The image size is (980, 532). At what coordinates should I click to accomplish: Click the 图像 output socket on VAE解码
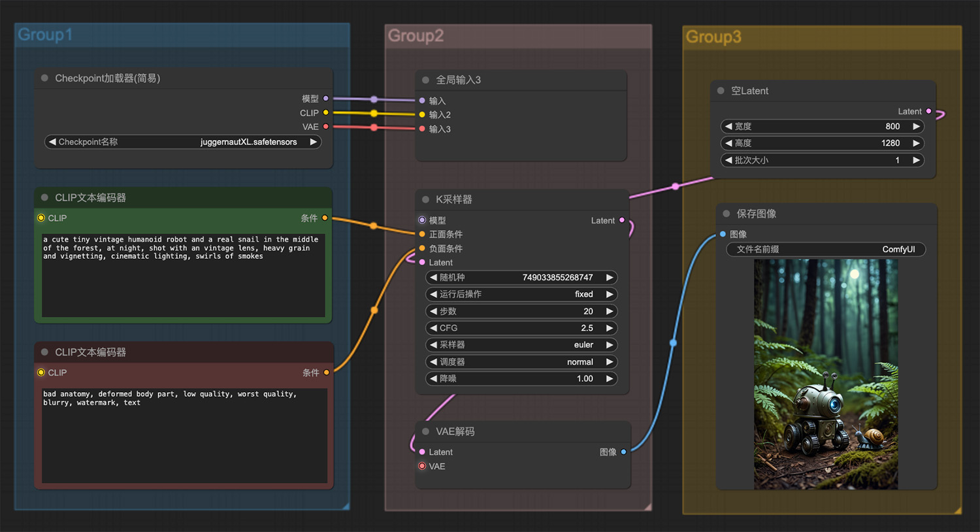click(x=623, y=452)
